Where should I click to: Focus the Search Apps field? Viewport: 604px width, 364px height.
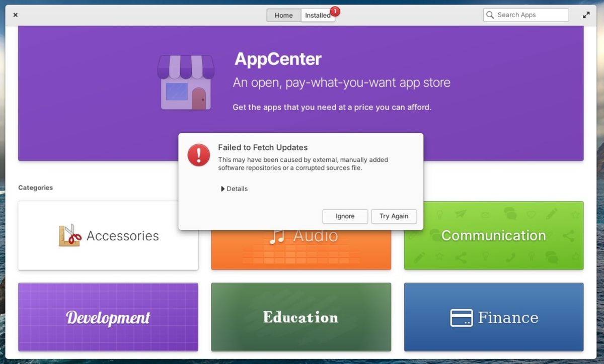pyautogui.click(x=526, y=15)
